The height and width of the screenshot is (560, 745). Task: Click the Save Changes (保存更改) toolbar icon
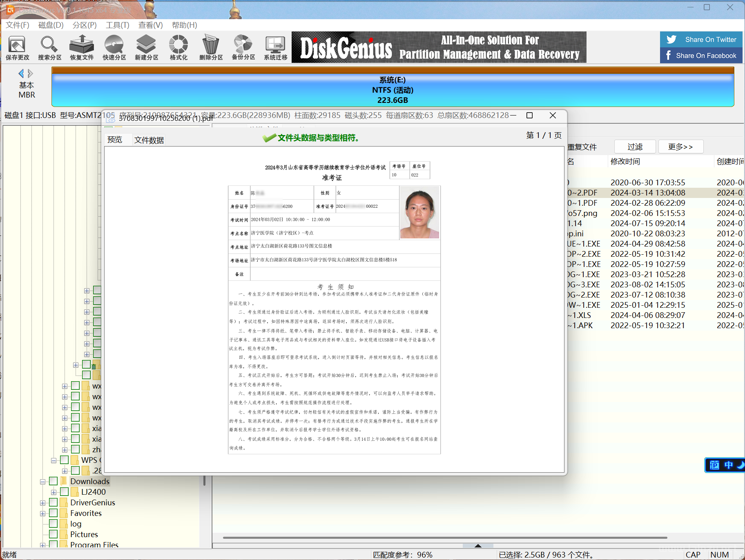coord(17,47)
